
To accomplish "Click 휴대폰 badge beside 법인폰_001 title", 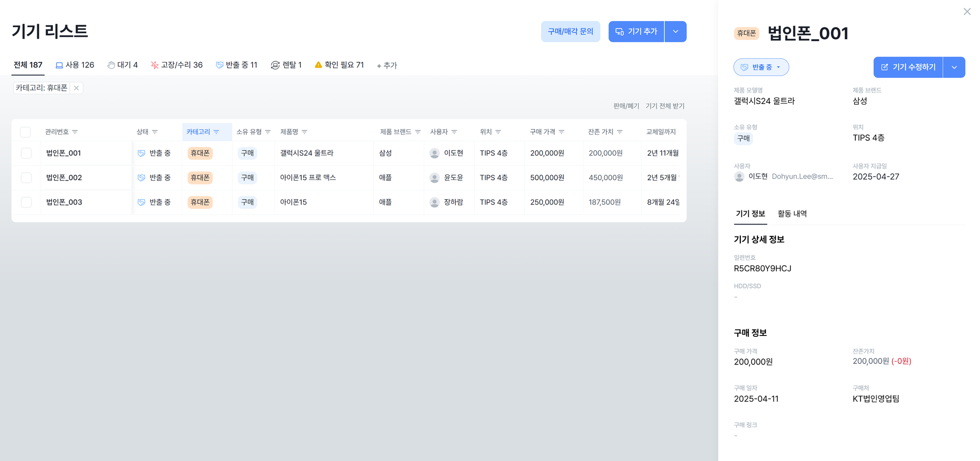I will pyautogui.click(x=746, y=33).
